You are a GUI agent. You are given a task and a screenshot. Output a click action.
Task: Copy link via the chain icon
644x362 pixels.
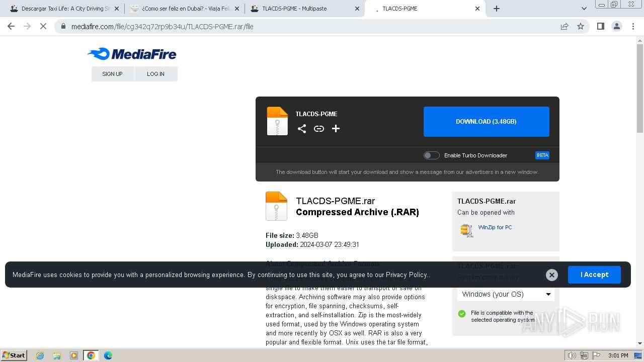319,129
